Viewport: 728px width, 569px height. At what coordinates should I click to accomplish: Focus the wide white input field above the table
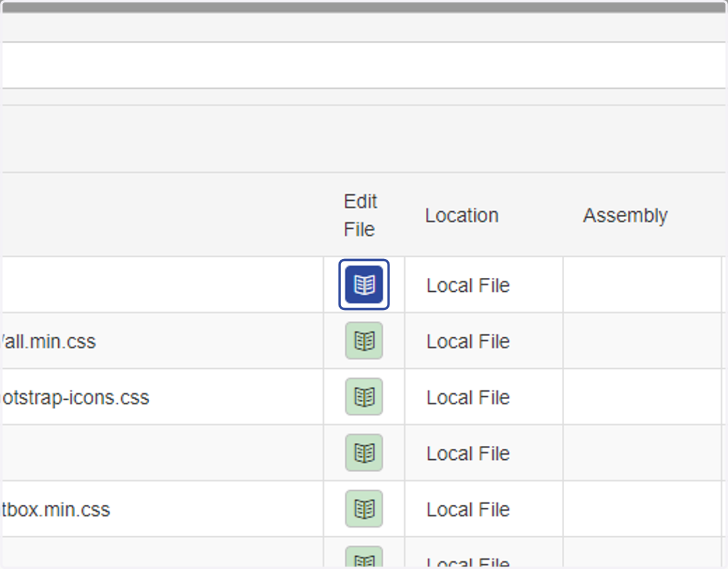[x=364, y=65]
